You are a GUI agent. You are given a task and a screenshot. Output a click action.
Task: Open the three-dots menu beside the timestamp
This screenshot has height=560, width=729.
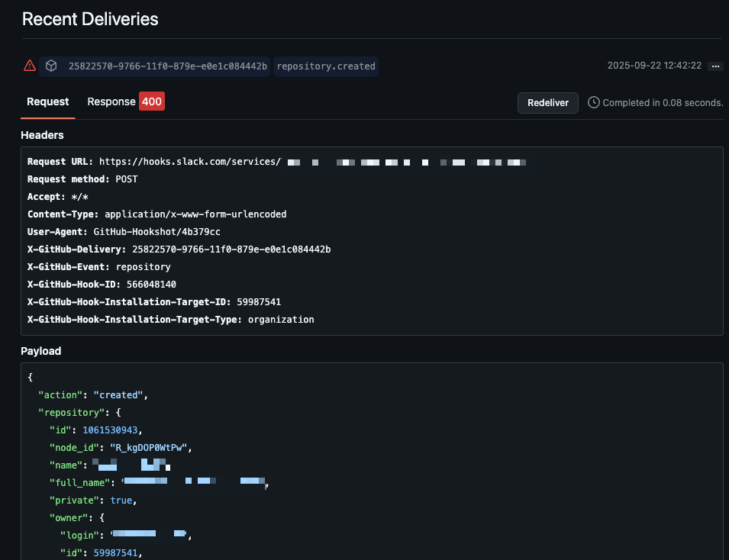(715, 66)
